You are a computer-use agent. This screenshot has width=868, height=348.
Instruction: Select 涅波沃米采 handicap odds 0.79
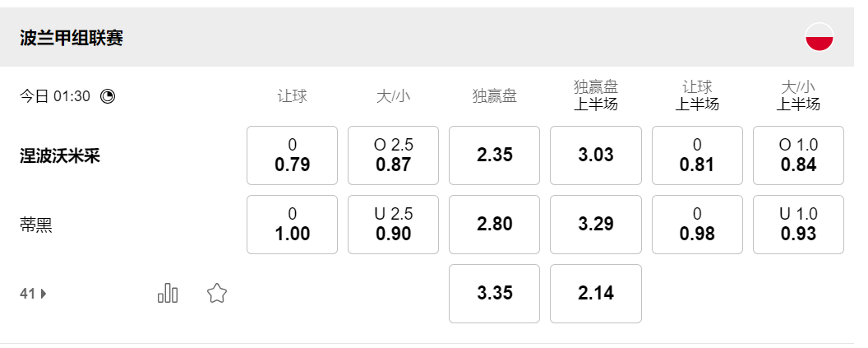[x=292, y=155]
